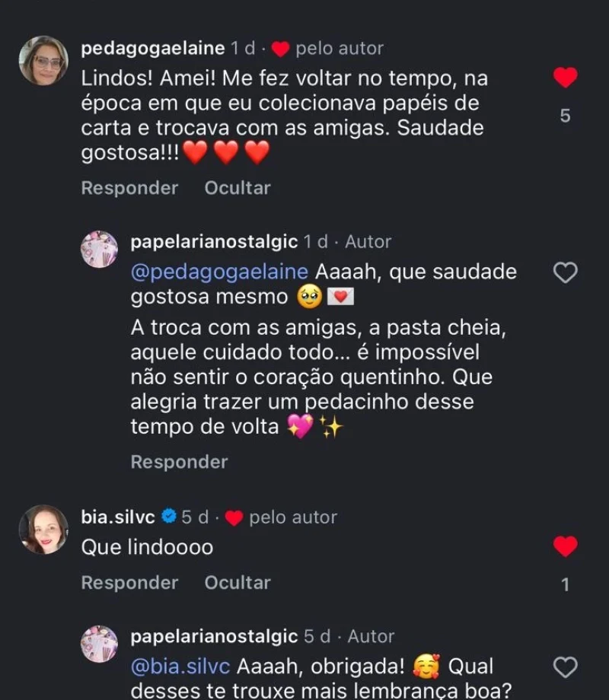609x700 pixels.
Task: Unlike pedagogaelaine's comment with red heart
Action: [565, 78]
